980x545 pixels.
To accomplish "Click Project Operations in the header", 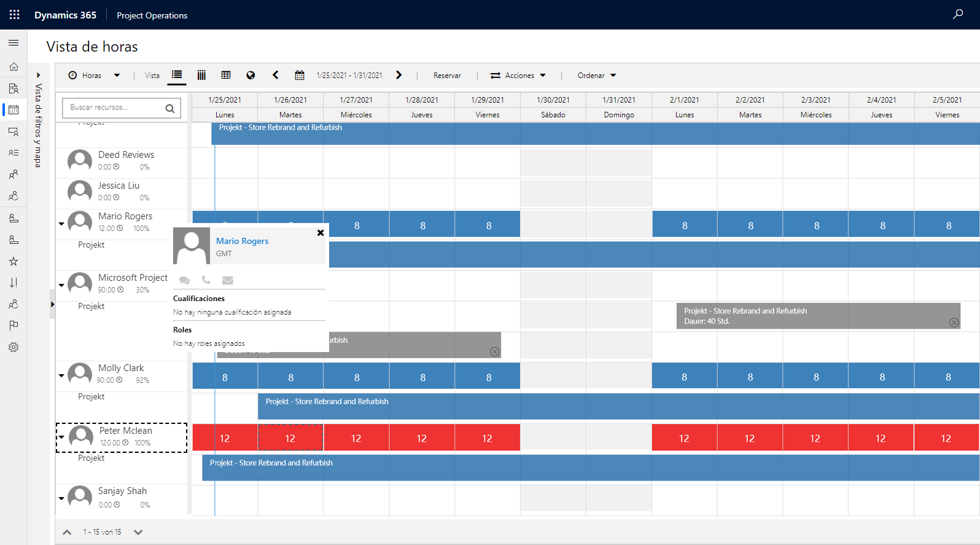I will pyautogui.click(x=152, y=15).
